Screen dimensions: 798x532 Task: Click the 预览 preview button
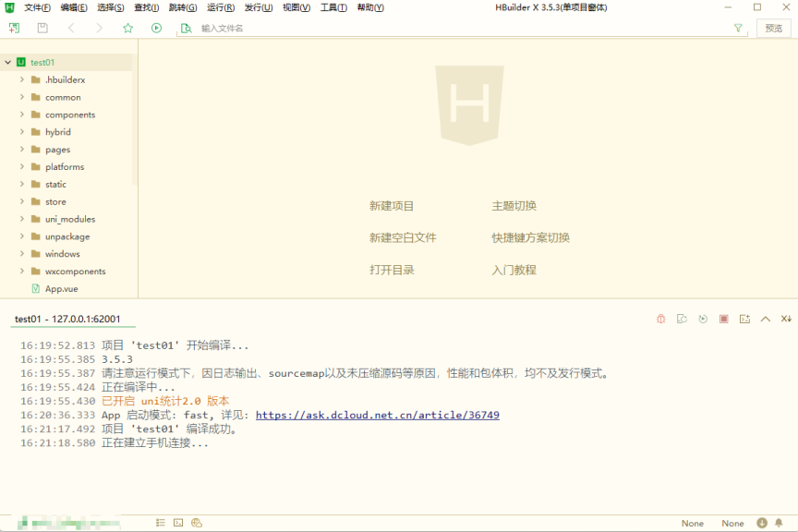point(774,28)
